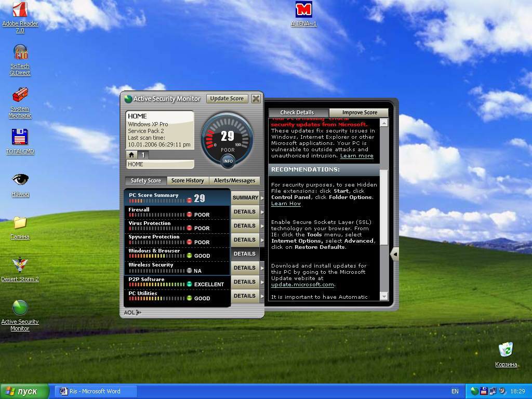Open the Improve Score tab
Screen dimensions: 532x399
(x=360, y=112)
